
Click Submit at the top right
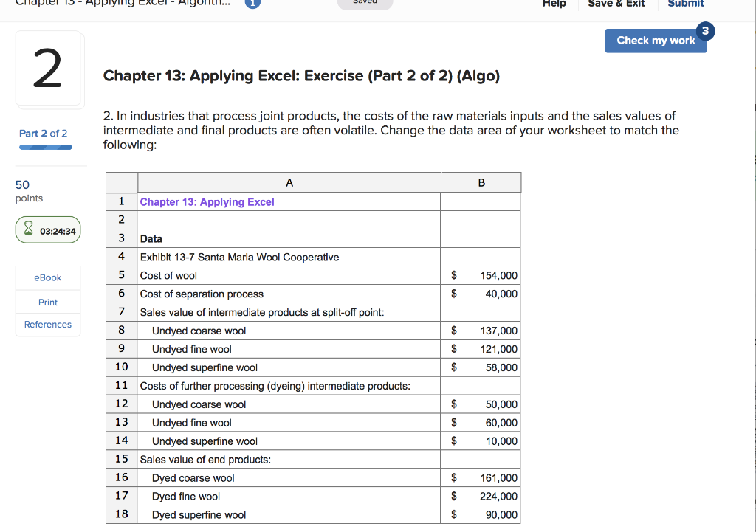(685, 4)
